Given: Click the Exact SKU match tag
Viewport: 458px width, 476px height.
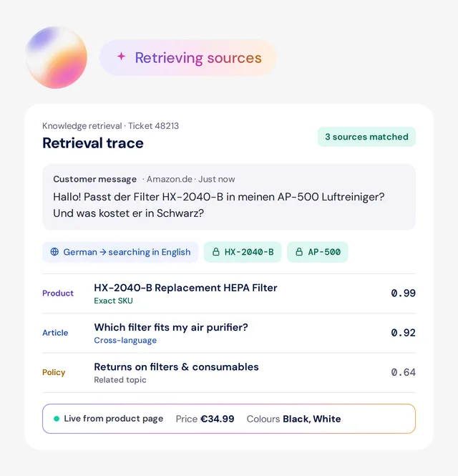Looking at the screenshot, I should pyautogui.click(x=114, y=301).
